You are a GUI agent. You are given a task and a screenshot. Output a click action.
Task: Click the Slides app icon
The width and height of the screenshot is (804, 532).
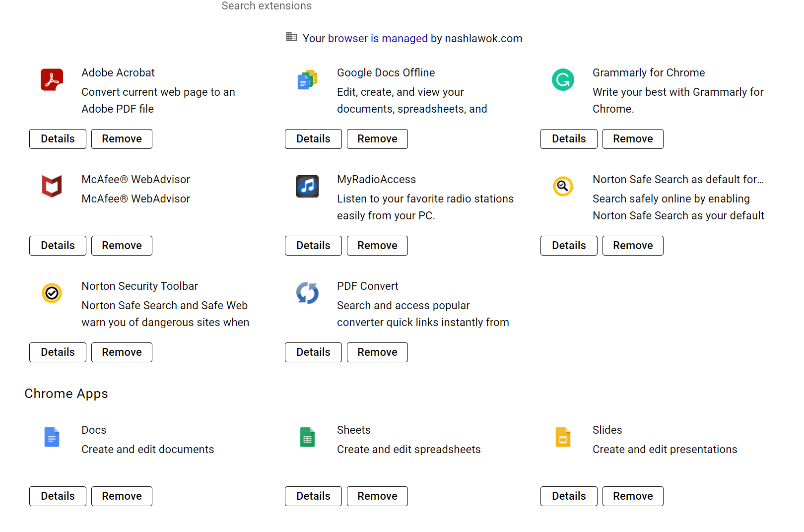[x=563, y=437]
